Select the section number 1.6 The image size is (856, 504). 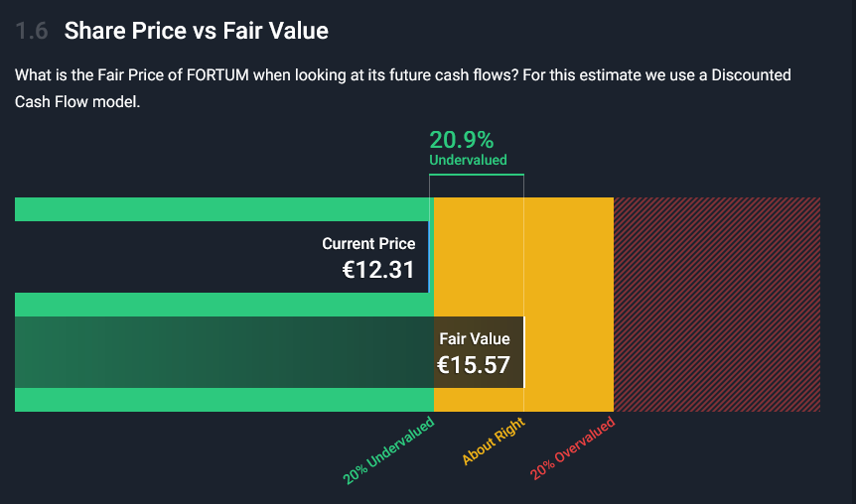click(32, 31)
